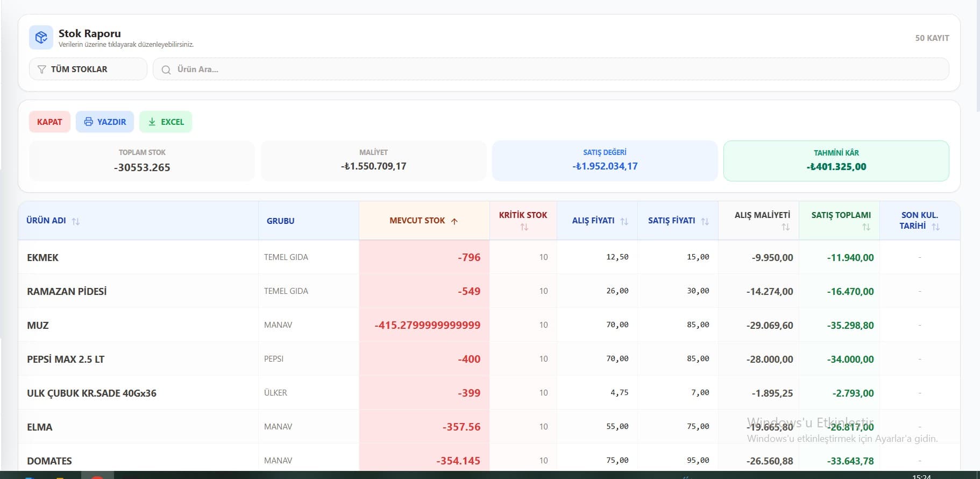
Task: Export to EXCEL button
Action: click(x=166, y=122)
